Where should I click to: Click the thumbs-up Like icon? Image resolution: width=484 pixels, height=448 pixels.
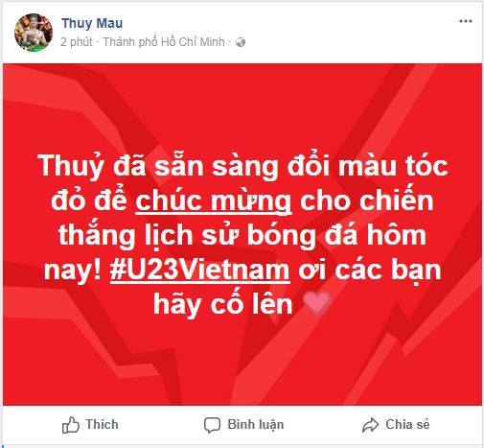[70, 425]
